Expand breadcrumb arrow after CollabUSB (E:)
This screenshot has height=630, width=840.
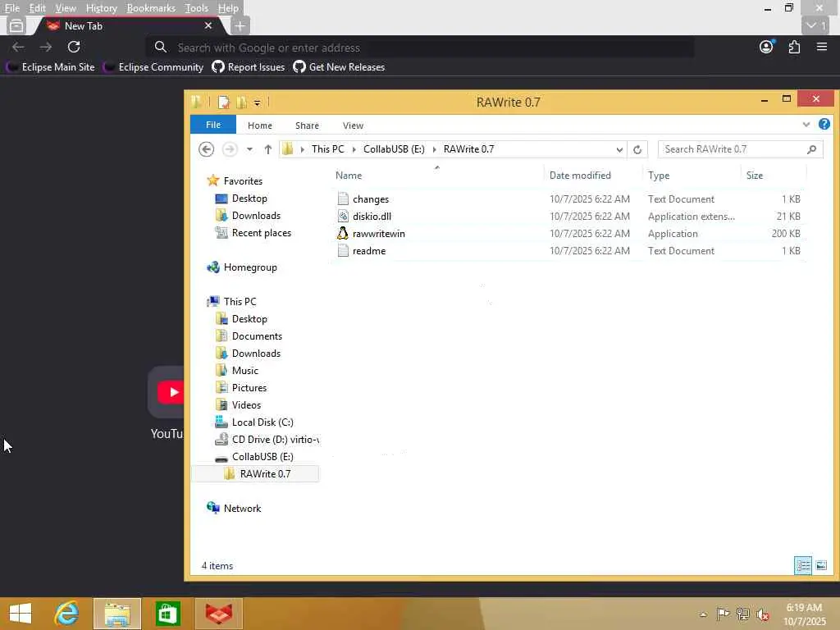point(435,149)
